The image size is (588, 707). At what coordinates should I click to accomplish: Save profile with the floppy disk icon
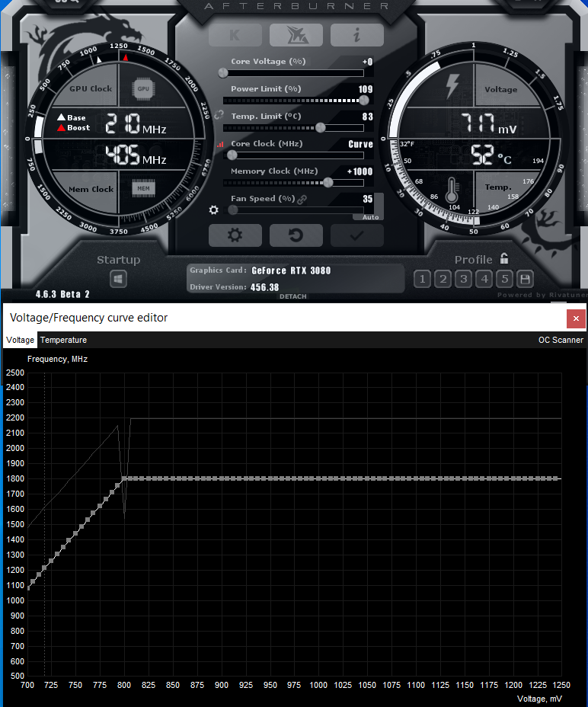coord(526,279)
